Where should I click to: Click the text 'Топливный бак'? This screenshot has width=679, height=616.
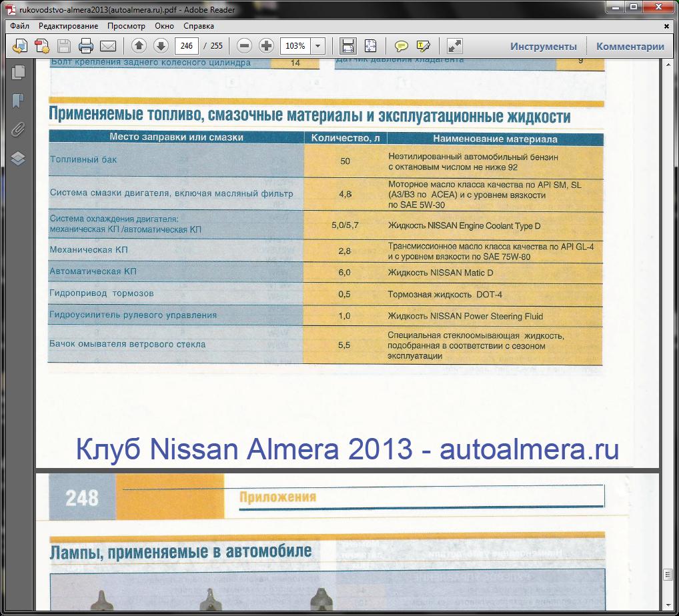[83, 159]
